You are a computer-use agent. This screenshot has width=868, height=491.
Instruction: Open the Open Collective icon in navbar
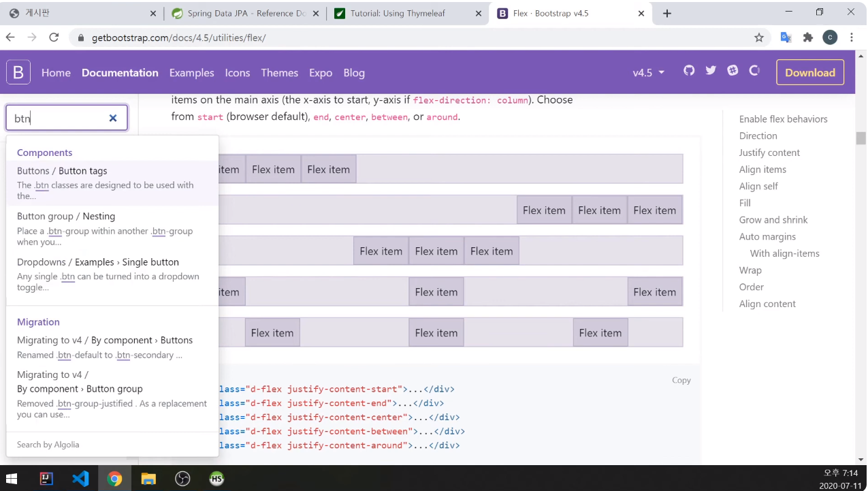coord(754,70)
